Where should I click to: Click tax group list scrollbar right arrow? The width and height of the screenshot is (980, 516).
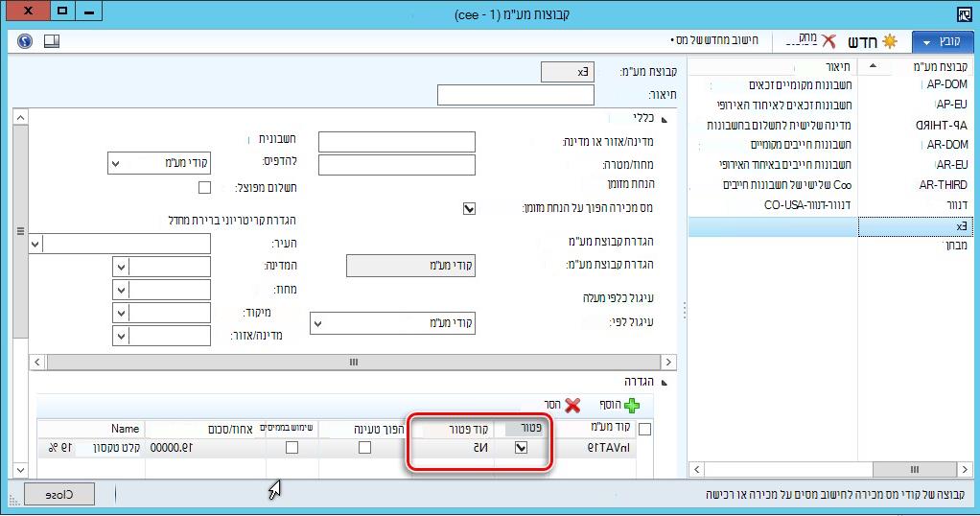(965, 469)
